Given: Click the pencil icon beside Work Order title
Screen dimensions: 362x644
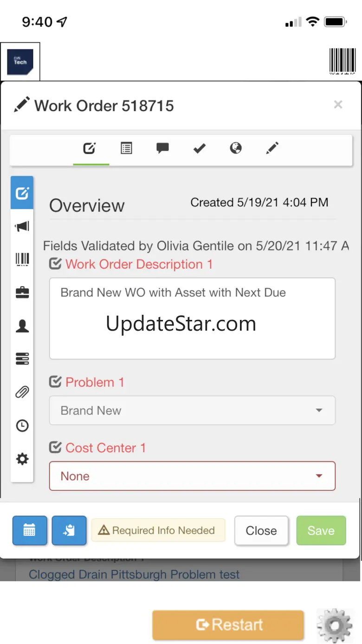Looking at the screenshot, I should 22,104.
